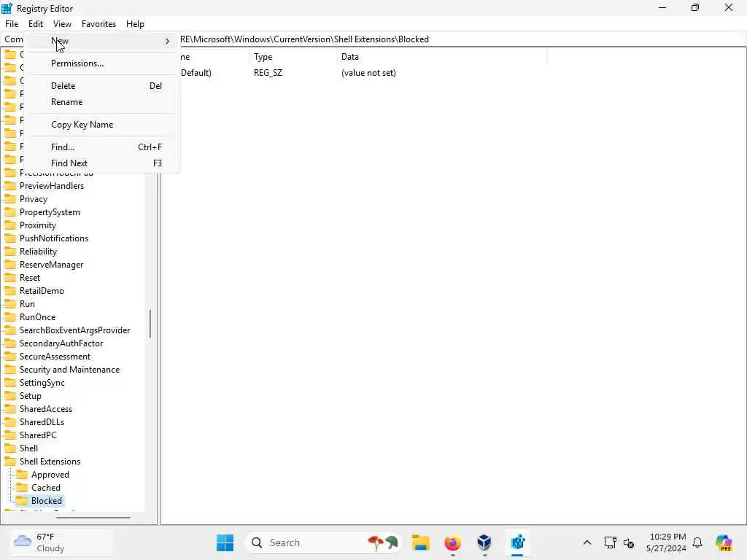Open File Explorer from taskbar
Screen dimensions: 747x560
421,542
